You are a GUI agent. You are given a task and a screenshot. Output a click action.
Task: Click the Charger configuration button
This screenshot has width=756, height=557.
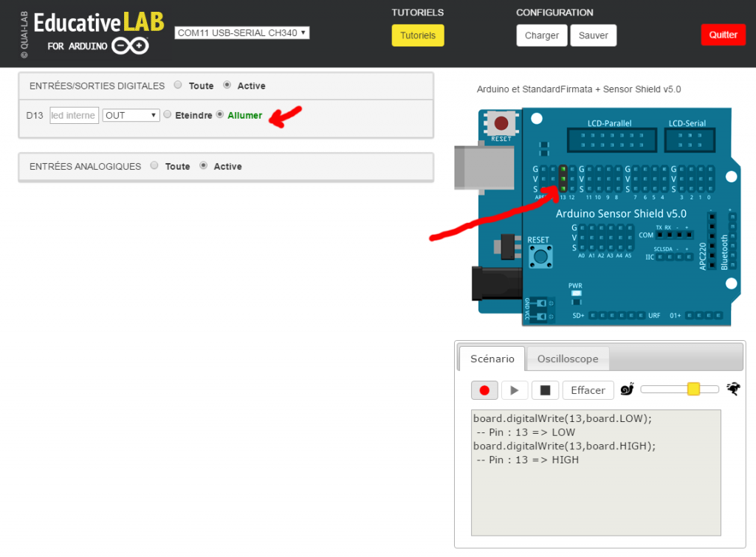tap(541, 35)
